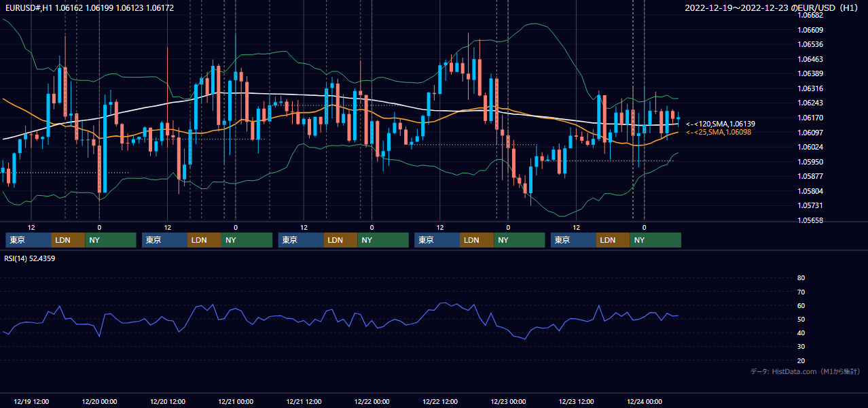Click the last NY session block

[655, 240]
